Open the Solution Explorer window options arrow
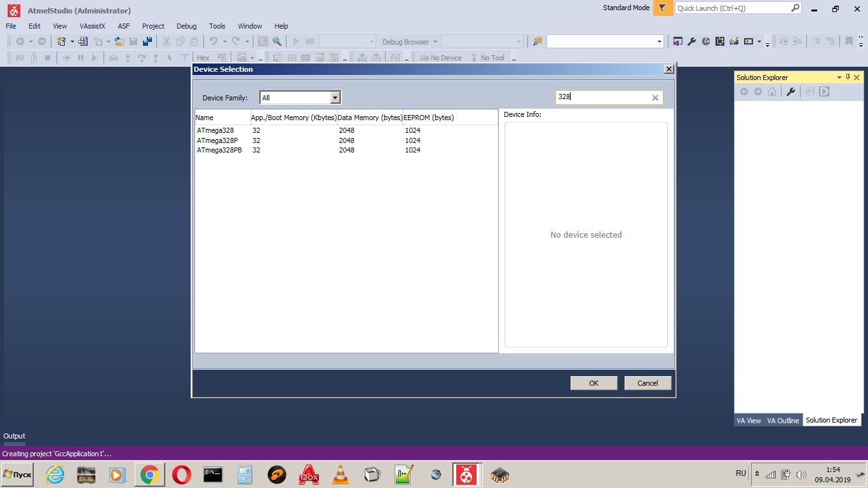The image size is (868, 488). (x=839, y=77)
